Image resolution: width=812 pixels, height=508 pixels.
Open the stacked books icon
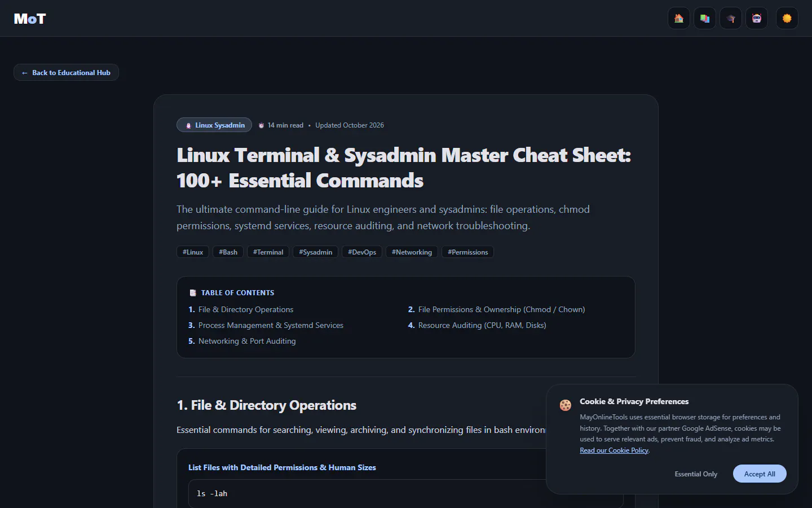[705, 18]
